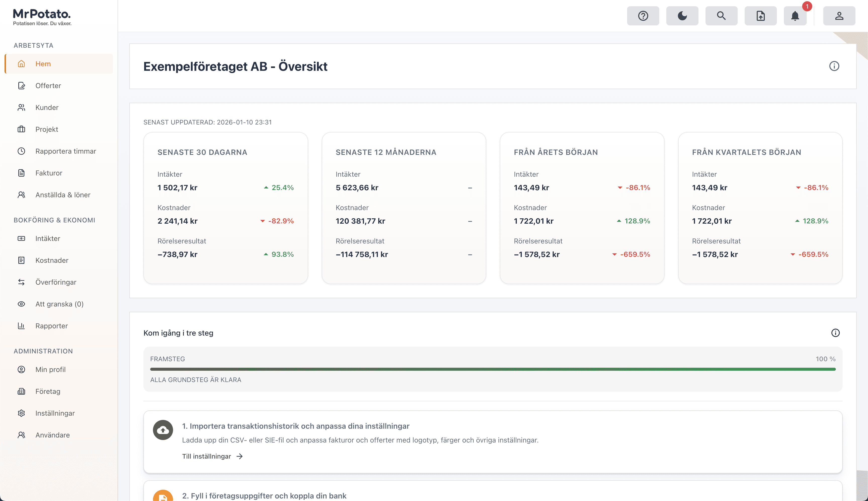
Task: Toggle dark mode with the moon icon
Action: (682, 16)
